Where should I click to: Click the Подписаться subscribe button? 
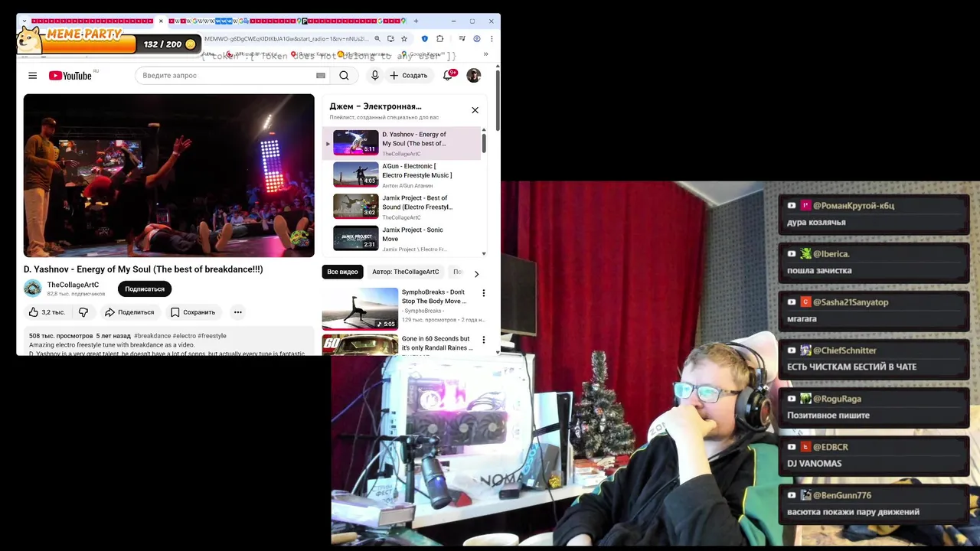click(145, 289)
